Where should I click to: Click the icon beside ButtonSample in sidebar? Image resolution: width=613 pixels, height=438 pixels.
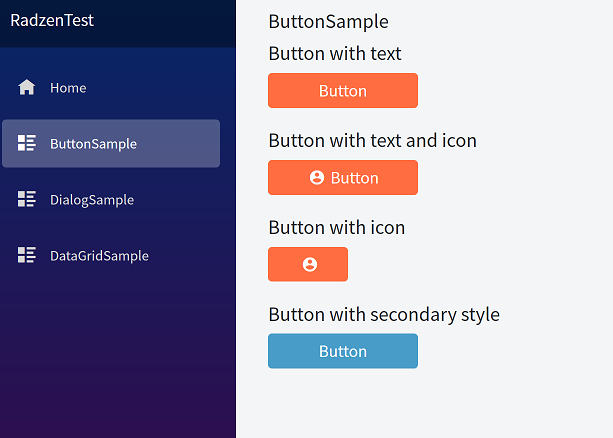[27, 144]
